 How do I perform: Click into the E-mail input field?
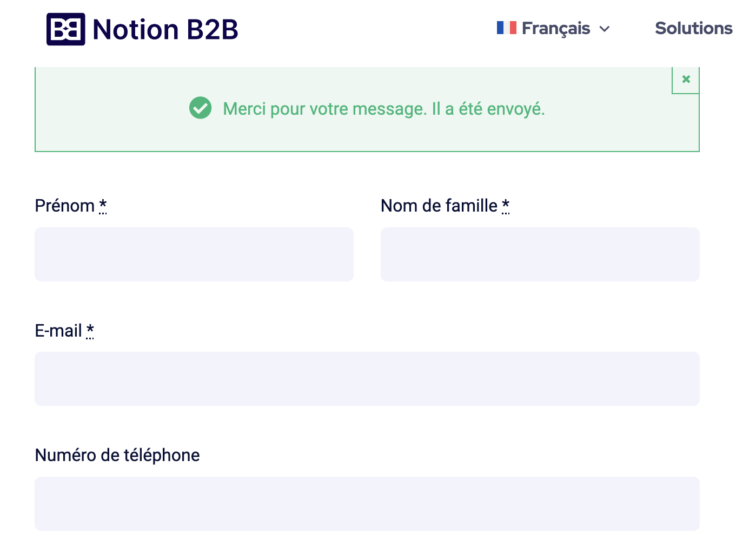click(x=367, y=379)
